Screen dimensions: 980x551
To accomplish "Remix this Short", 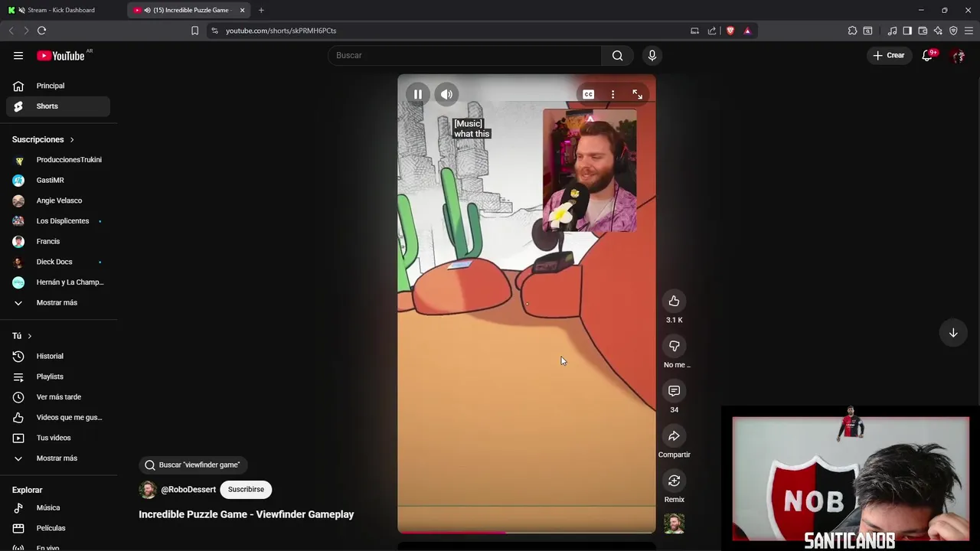I will (x=674, y=481).
